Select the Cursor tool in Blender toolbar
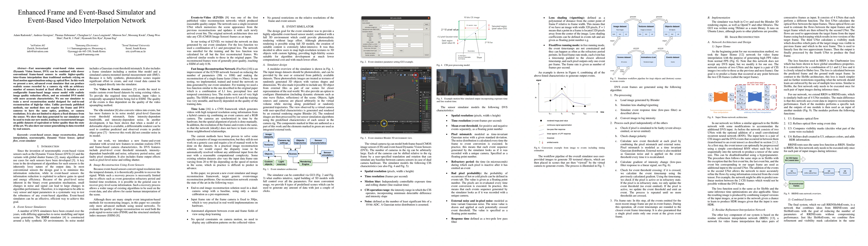The height and width of the screenshot is (246, 868). (x=364, y=81)
